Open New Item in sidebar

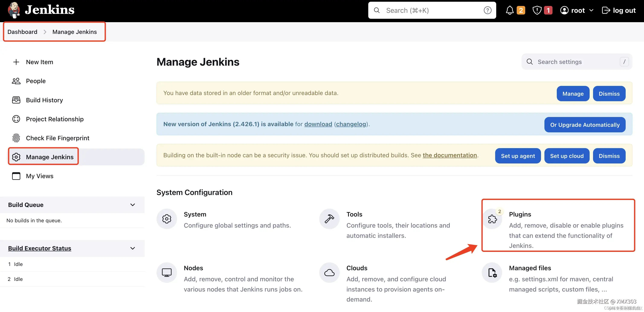[39, 62]
